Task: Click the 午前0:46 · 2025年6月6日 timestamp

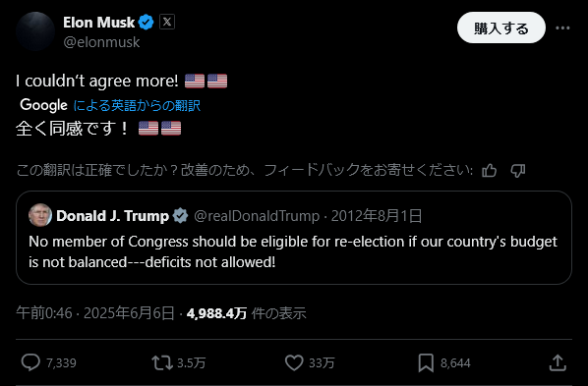Action: 95,313
